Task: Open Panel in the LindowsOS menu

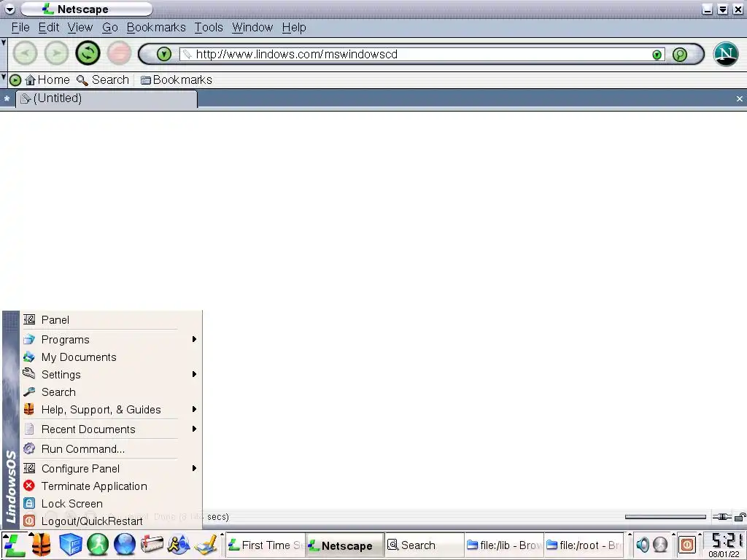Action: tap(111, 320)
